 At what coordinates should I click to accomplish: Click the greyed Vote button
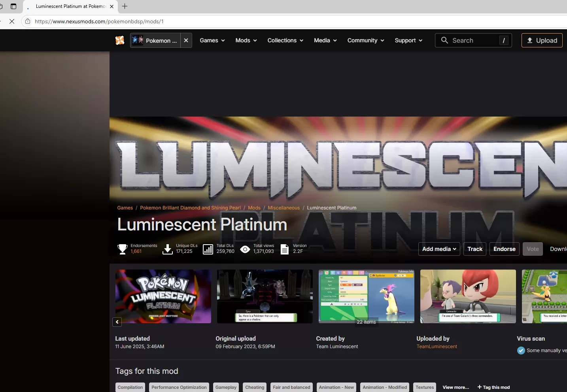pyautogui.click(x=533, y=249)
